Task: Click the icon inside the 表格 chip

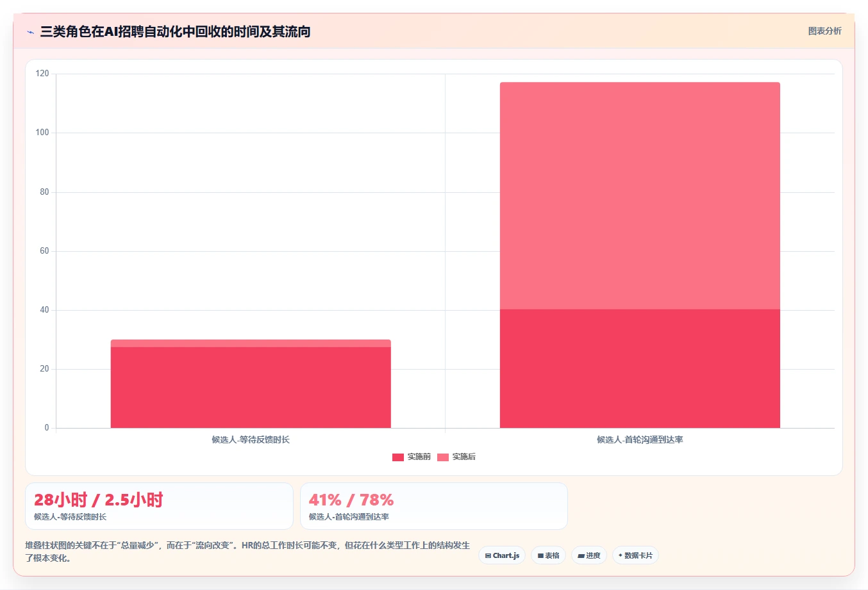Action: 540,555
